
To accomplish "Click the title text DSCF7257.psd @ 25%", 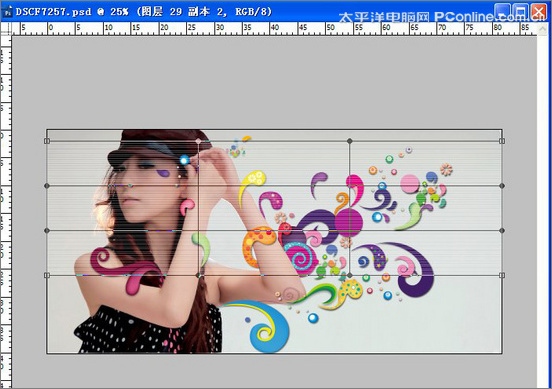I will [x=72, y=12].
